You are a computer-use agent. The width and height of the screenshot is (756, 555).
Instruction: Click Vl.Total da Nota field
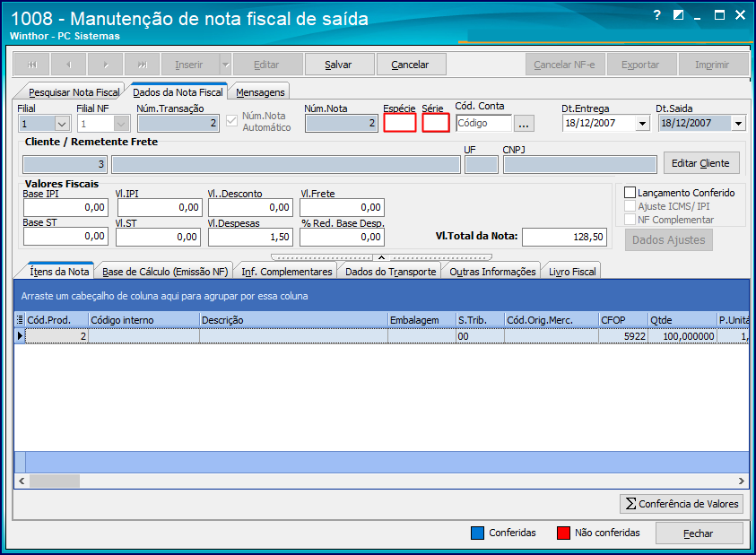(x=564, y=237)
